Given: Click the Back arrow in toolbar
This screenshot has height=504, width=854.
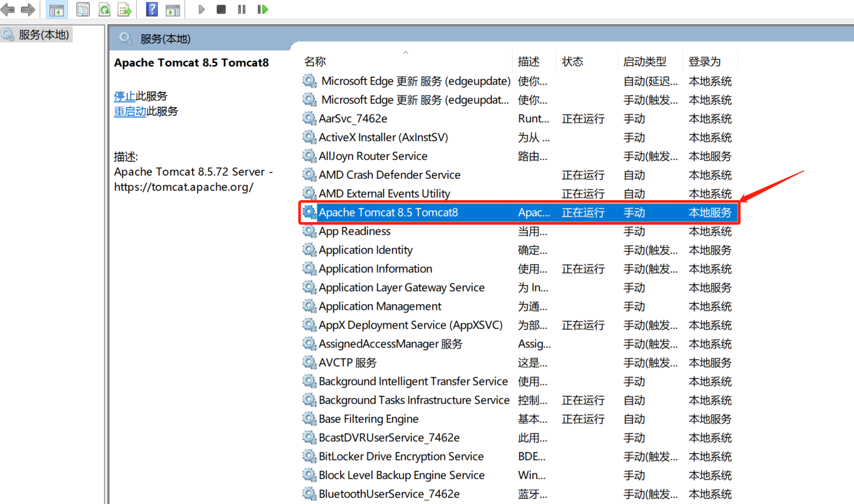Looking at the screenshot, I should pyautogui.click(x=8, y=9).
